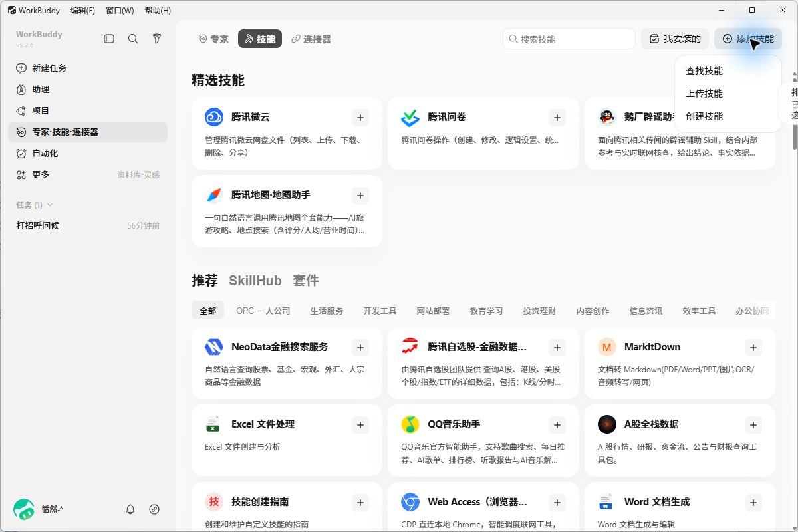Switch to the 连接器 tab

tap(311, 39)
